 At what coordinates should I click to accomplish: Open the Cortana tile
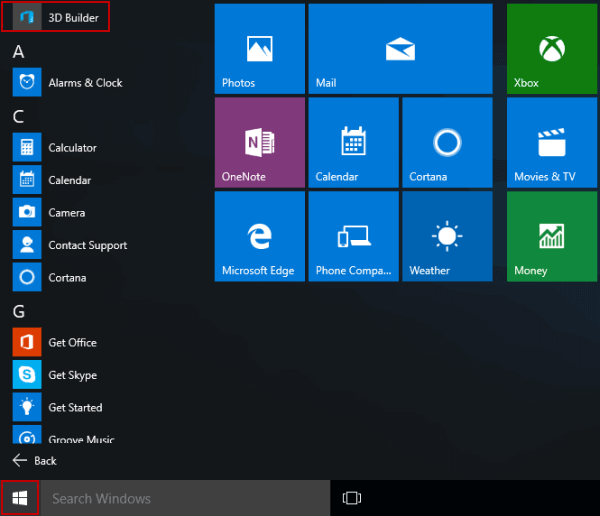[x=447, y=142]
